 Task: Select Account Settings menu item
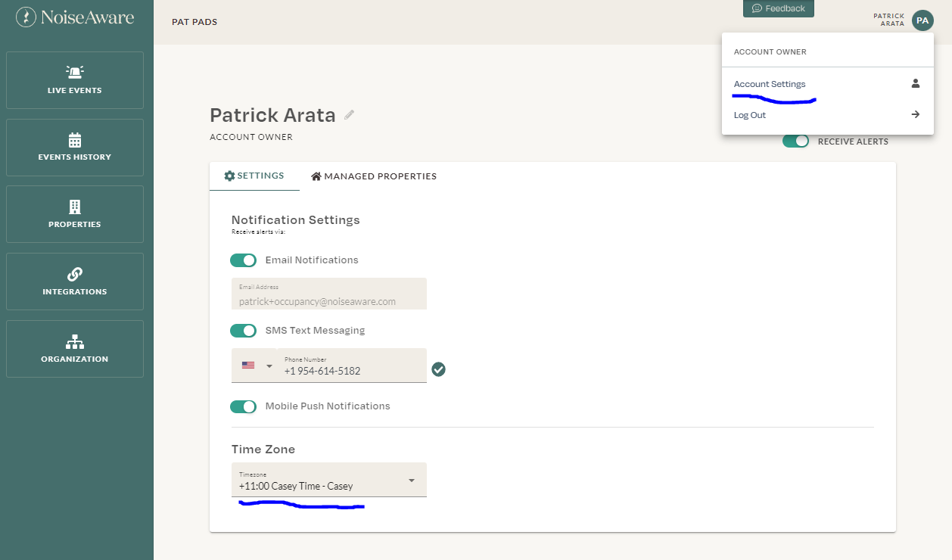pos(828,84)
